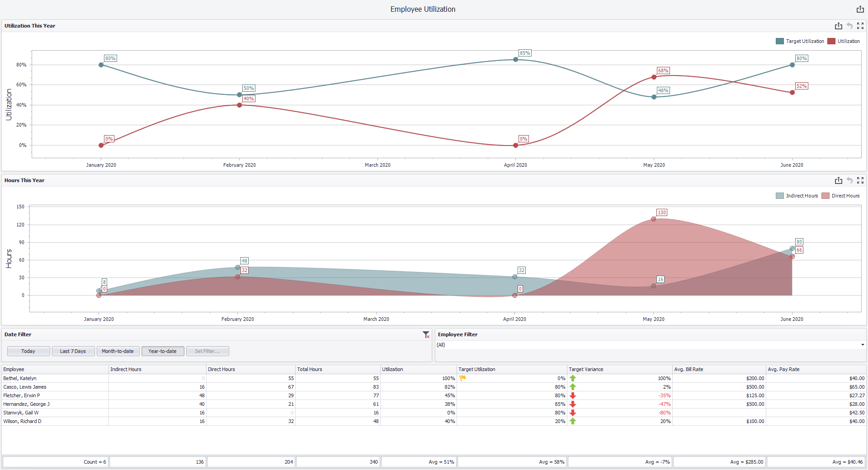868x470 pixels.
Task: Maximize the Utilization This Year panel
Action: point(860,26)
